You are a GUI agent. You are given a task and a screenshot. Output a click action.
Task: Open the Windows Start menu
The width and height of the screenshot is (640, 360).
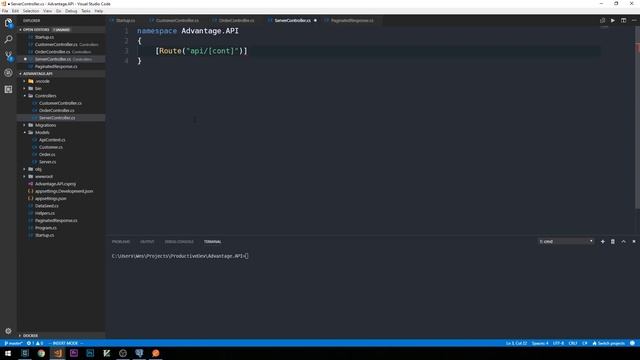(x=8, y=353)
